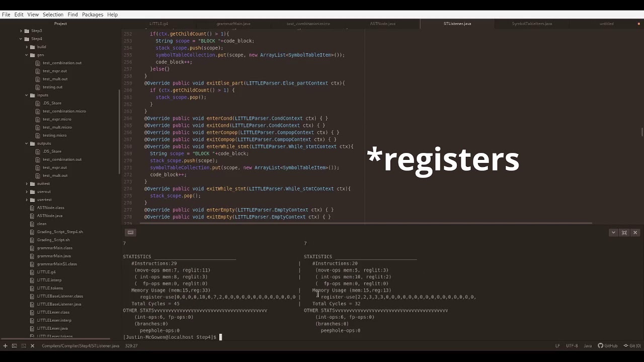Viewport: 644px width, 362px height.
Task: Focus the terminal prompt after Step4]$
Action: [x=220, y=337]
